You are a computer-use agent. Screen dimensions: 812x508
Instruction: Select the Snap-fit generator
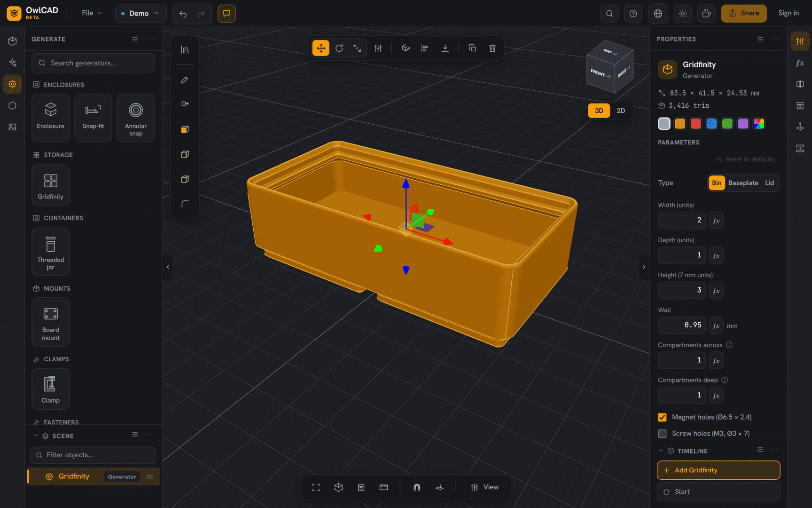(x=93, y=118)
